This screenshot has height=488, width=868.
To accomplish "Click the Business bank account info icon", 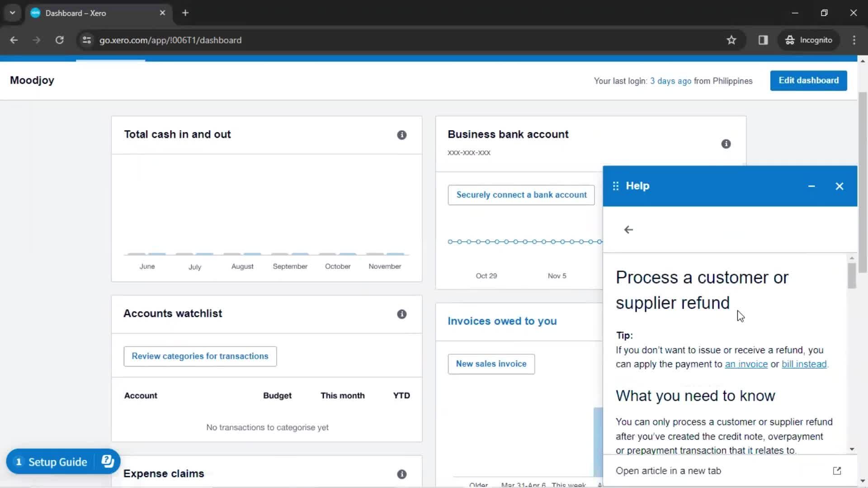I will 726,144.
